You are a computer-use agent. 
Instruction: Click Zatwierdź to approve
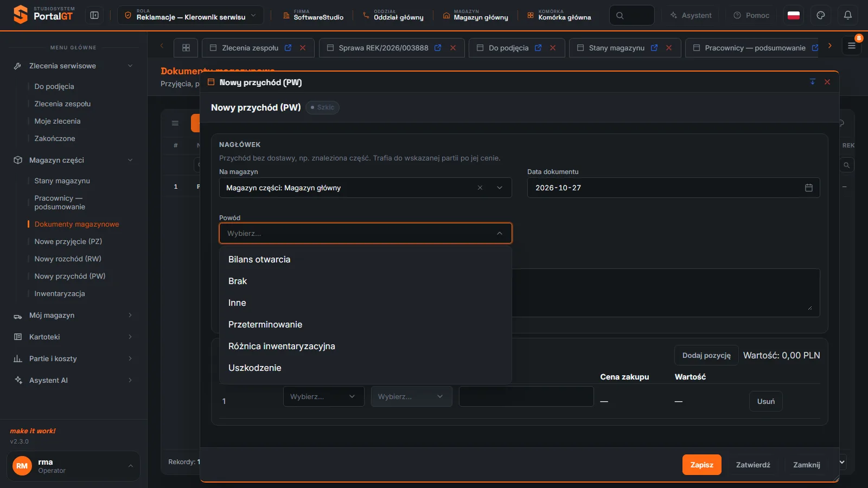point(753,465)
